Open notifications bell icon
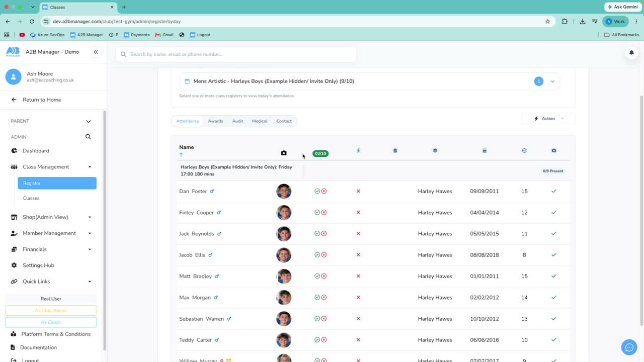This screenshot has width=644, height=362. coord(631,53)
